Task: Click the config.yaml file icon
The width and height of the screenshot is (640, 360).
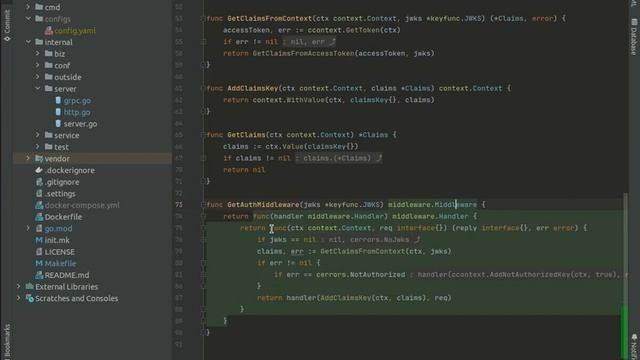Action: click(x=49, y=31)
